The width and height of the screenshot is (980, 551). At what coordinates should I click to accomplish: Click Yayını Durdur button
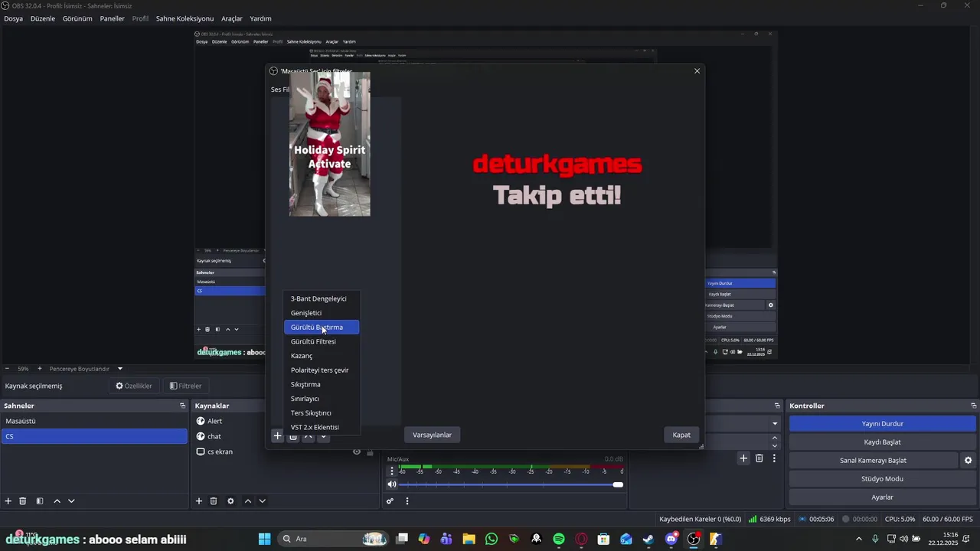tap(882, 423)
